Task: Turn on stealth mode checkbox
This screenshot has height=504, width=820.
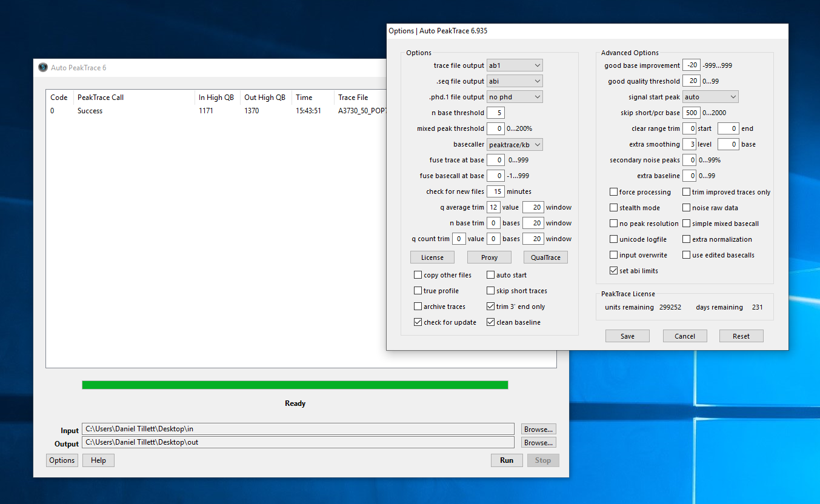Action: coord(613,208)
